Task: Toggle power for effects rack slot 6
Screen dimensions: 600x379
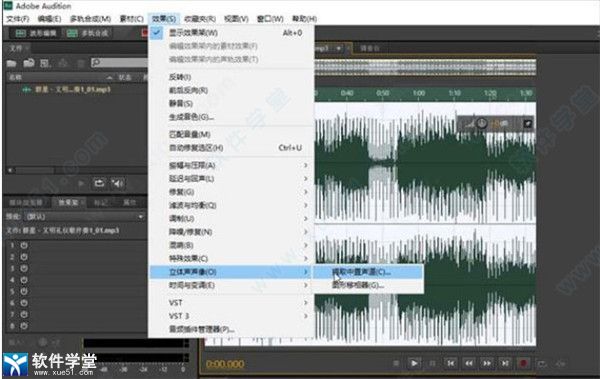Action: pyautogui.click(x=24, y=303)
